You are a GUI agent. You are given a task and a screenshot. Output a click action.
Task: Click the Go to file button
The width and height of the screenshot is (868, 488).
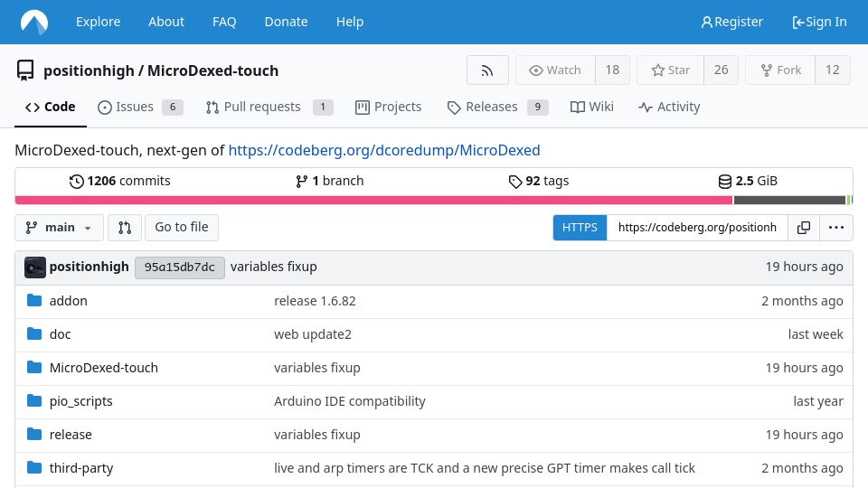tap(182, 228)
